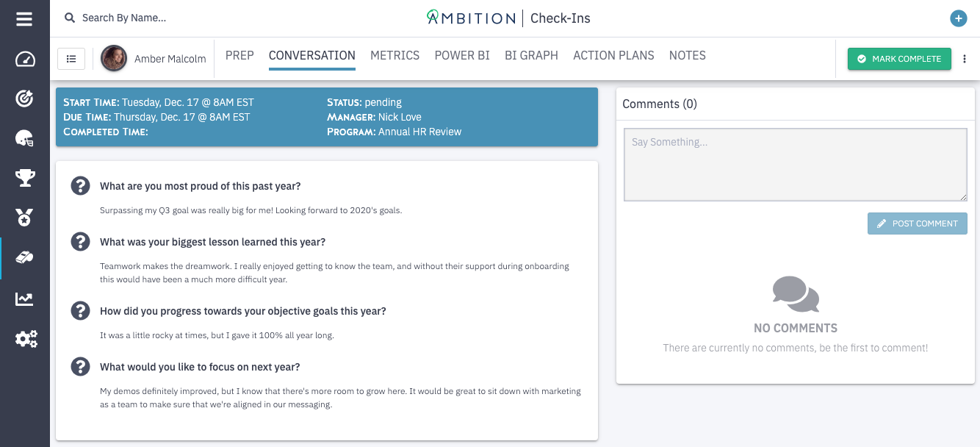Click the Amber Malcolm name label
Screen dimensions: 980x447
170,59
